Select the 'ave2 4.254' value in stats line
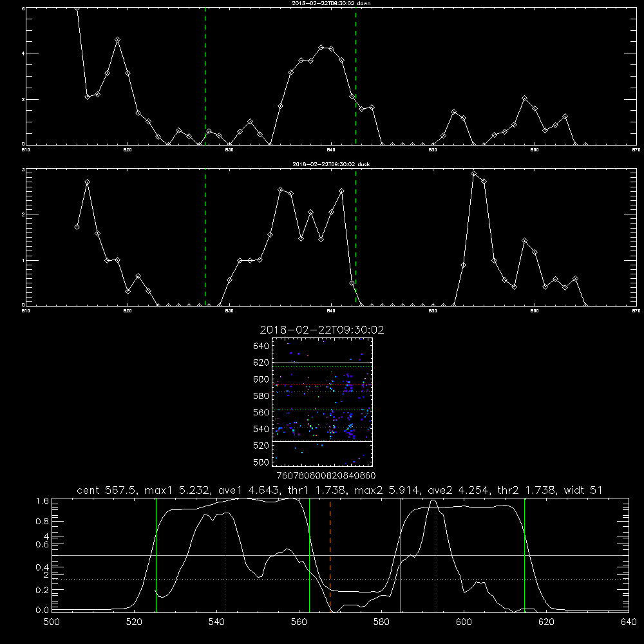644x644 pixels. coord(459,490)
